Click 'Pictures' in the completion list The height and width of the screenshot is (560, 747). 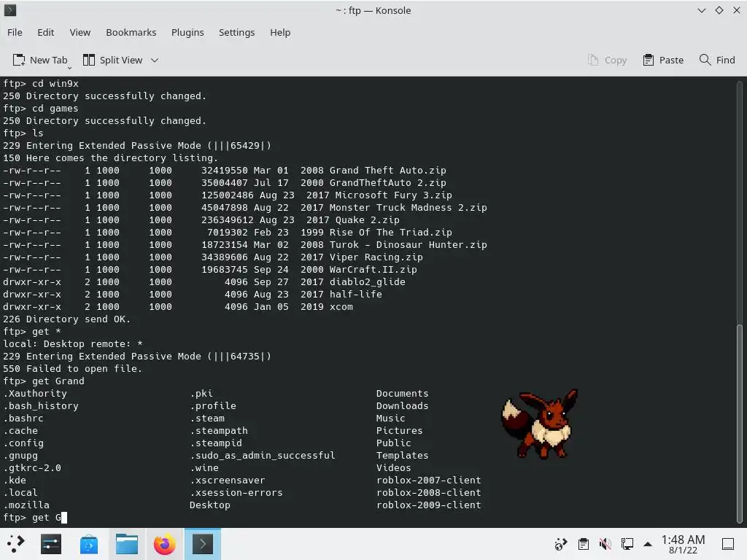399,430
